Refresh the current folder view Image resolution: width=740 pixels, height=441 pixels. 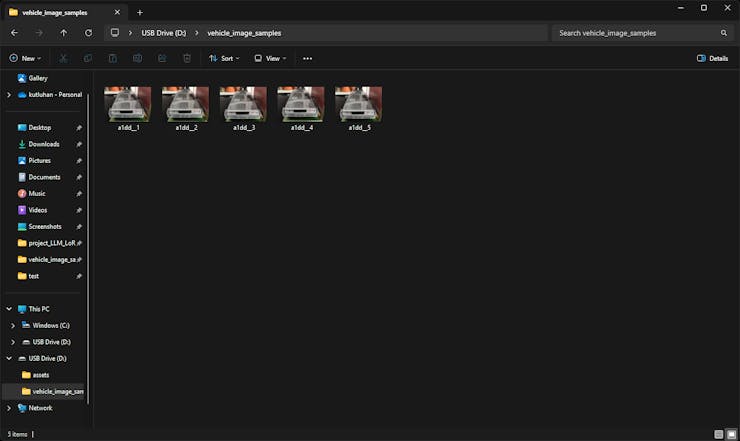tap(88, 33)
